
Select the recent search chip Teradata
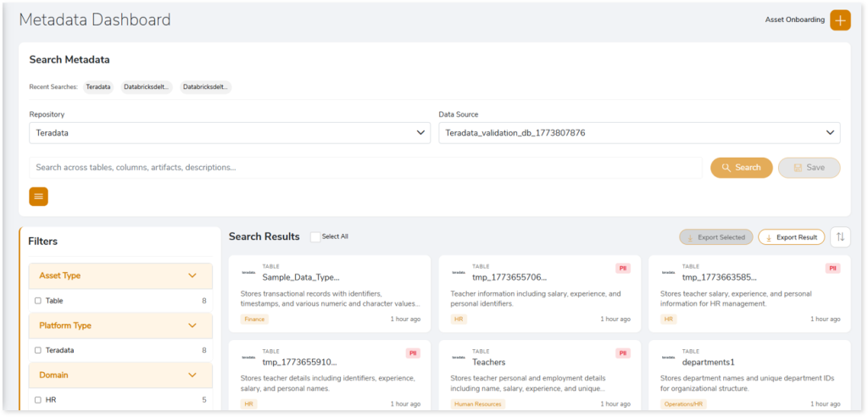[98, 87]
